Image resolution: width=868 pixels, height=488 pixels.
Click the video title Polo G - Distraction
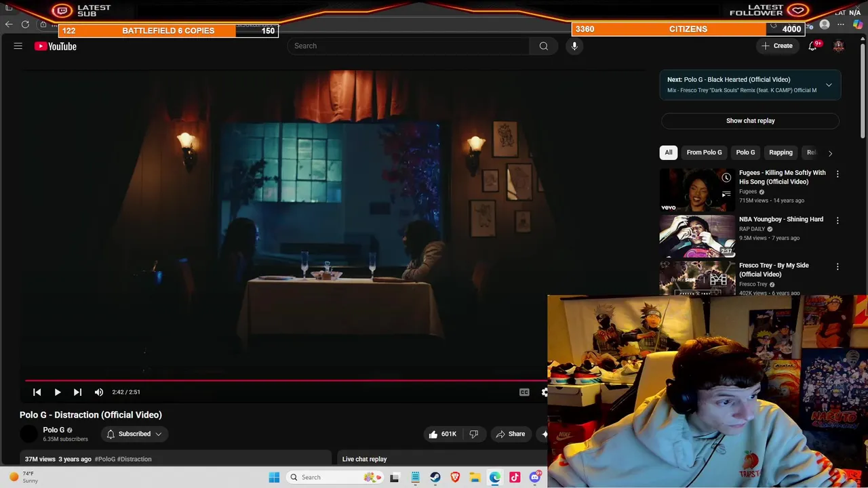91,415
